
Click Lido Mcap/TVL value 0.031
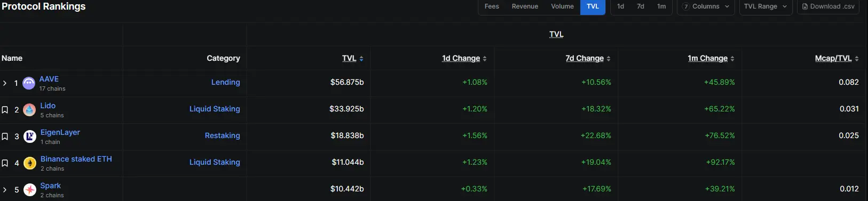click(849, 109)
